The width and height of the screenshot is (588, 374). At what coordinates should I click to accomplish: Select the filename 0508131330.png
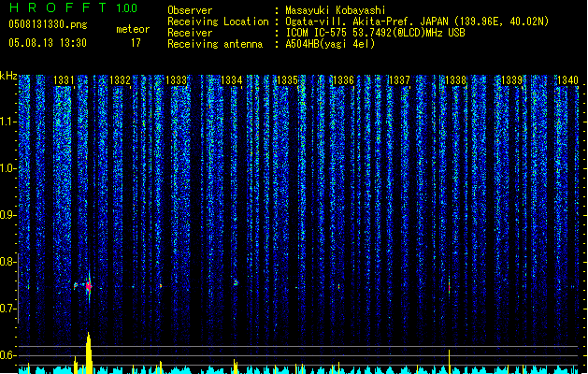point(48,24)
